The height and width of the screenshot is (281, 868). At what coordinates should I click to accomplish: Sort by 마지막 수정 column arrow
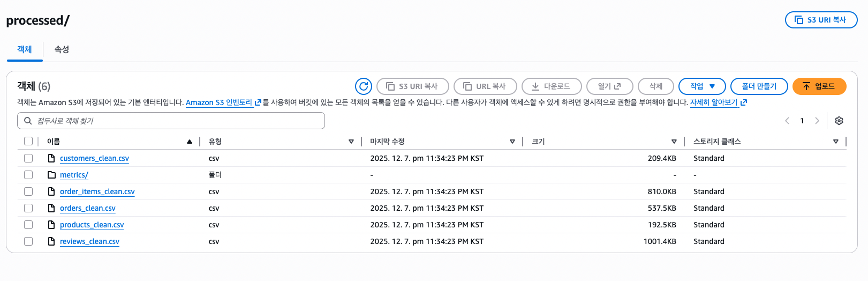point(512,142)
